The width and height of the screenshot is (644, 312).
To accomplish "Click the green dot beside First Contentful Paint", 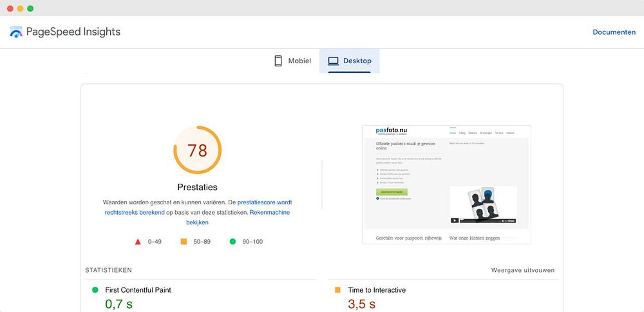I will pos(95,290).
